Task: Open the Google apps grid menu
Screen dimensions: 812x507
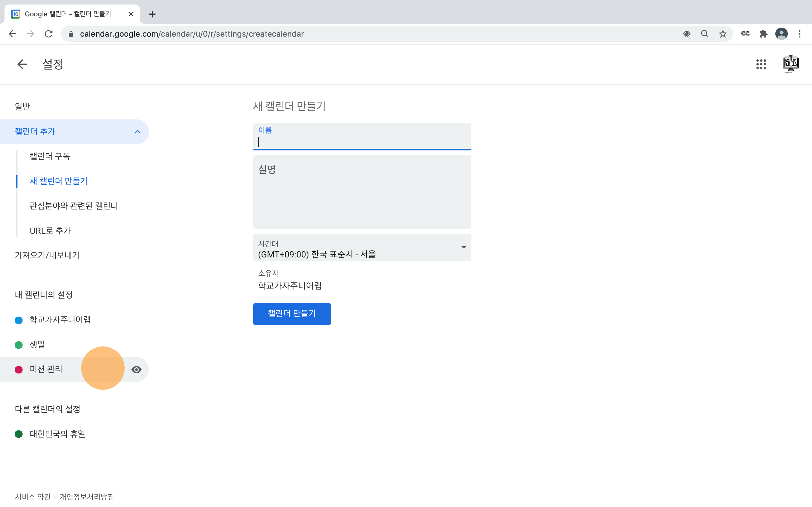Action: 761,64
